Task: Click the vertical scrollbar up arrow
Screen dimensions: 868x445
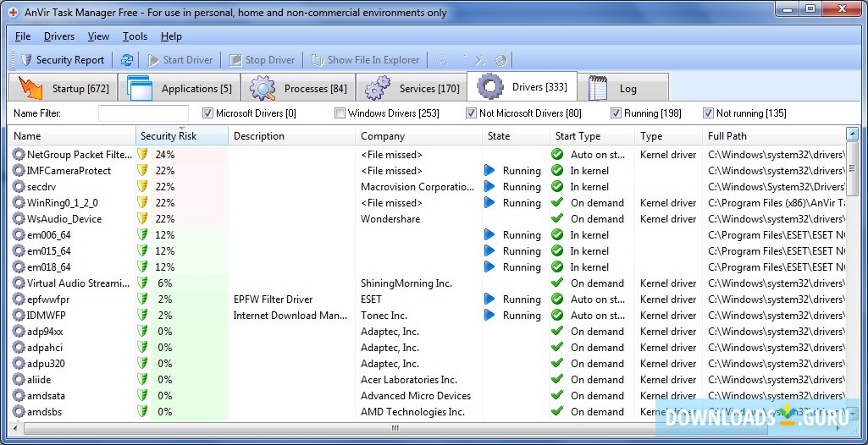Action: click(852, 133)
